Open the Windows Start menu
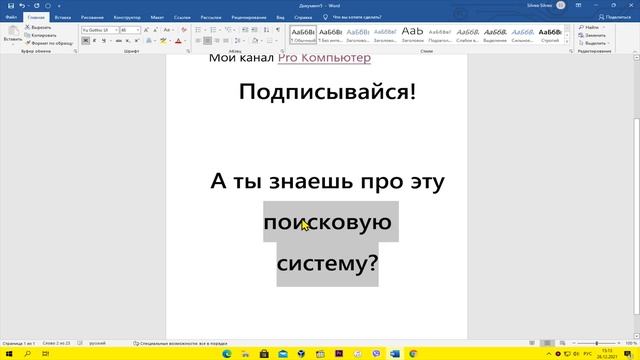This screenshot has height=360, width=640. coord(9,353)
